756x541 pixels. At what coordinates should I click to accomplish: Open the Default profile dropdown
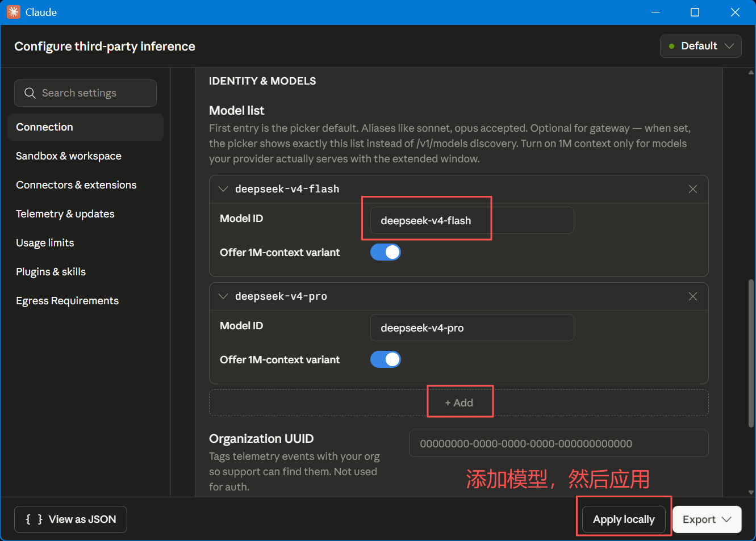click(700, 46)
